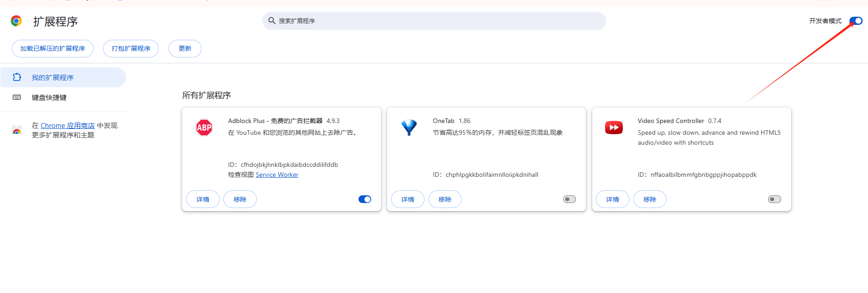Click 打包扩展程序 button

tap(131, 48)
